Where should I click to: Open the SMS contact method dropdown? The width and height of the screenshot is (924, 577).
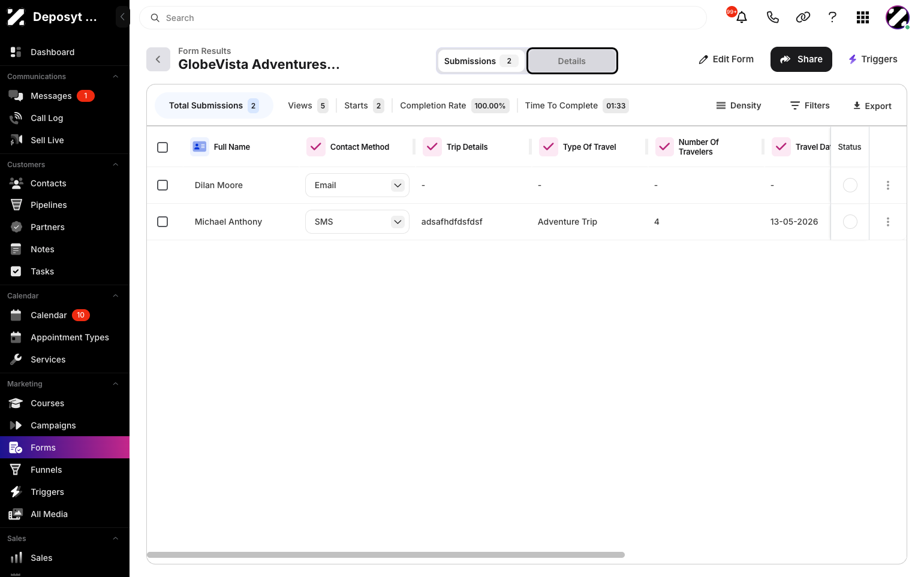[357, 222]
